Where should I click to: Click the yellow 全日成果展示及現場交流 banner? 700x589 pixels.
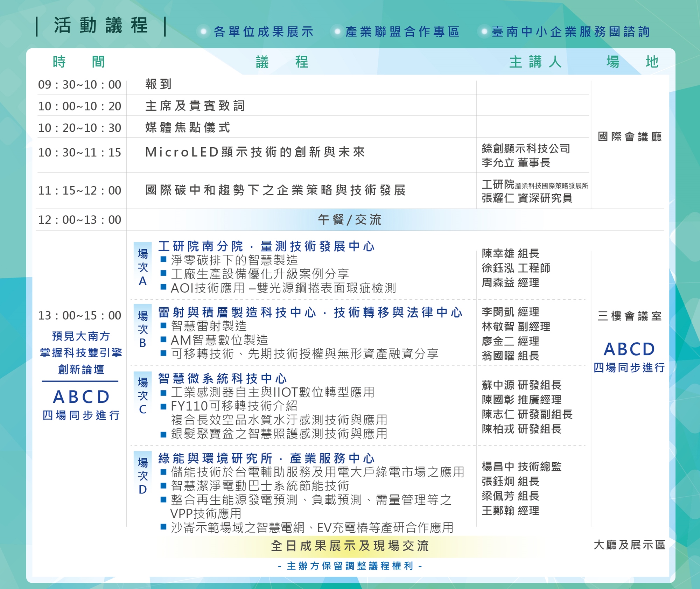[x=349, y=546]
